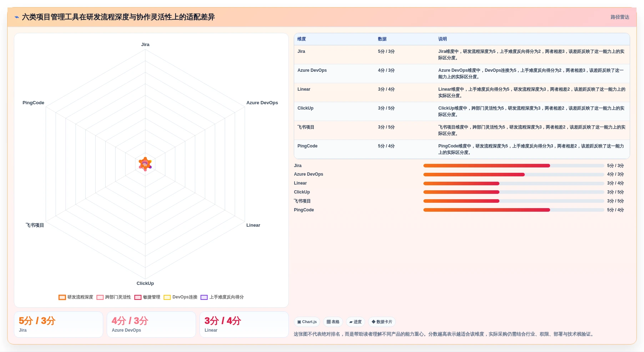Toggle DevOps连接 legend swatch

[x=167, y=297]
